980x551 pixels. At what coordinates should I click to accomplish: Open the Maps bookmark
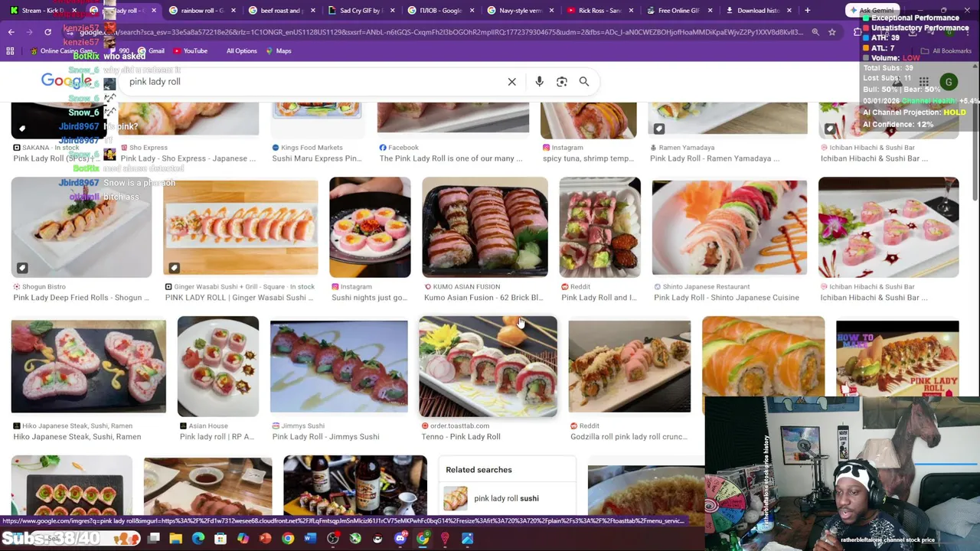point(279,51)
